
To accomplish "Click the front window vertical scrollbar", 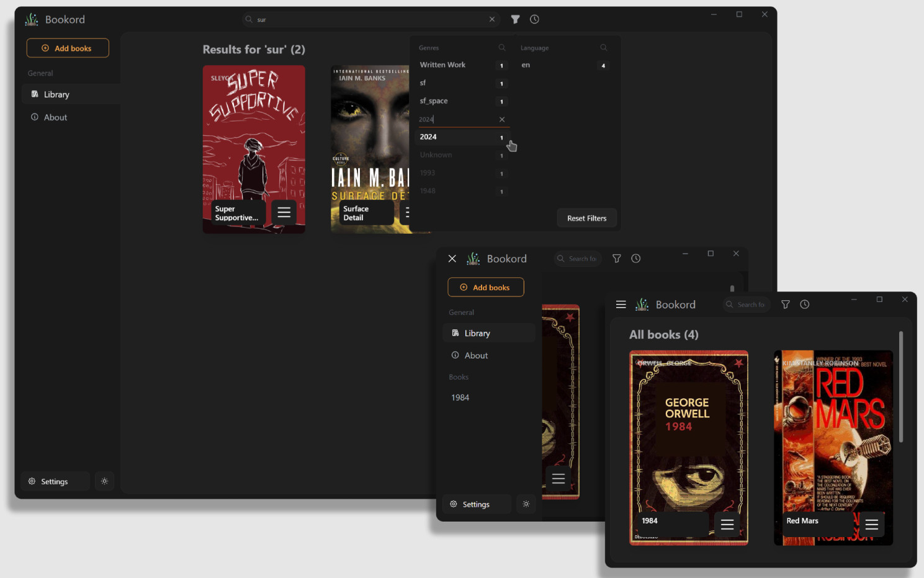I will point(901,387).
